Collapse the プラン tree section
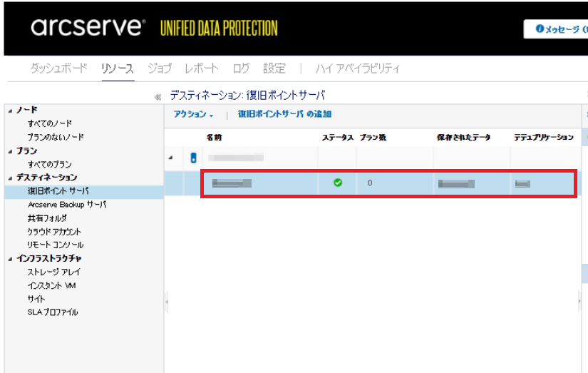The width and height of the screenshot is (588, 373). tap(11, 152)
